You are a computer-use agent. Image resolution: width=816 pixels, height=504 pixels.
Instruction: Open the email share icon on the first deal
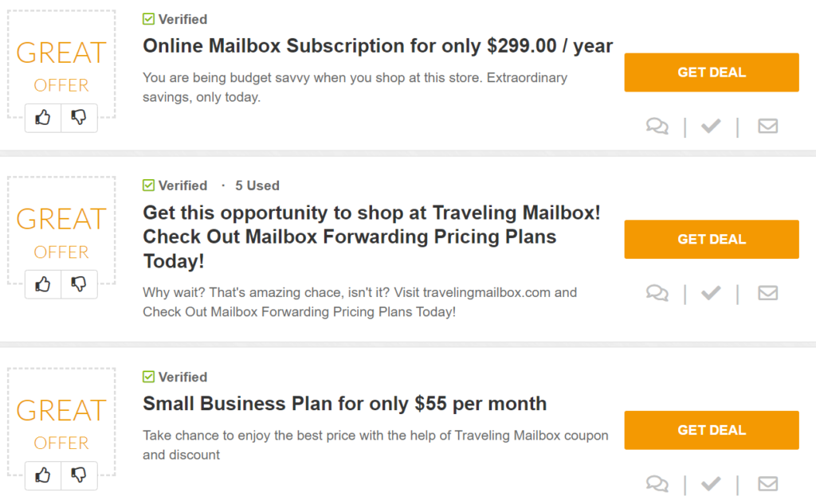pos(767,126)
